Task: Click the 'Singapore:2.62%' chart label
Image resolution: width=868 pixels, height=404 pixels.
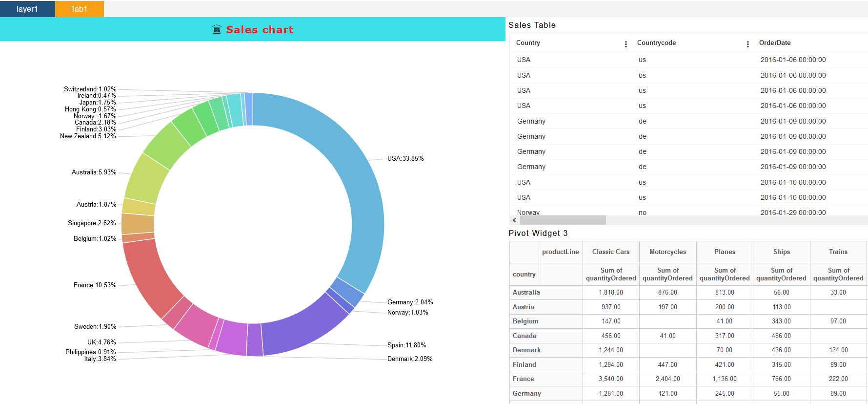Action: (x=92, y=223)
